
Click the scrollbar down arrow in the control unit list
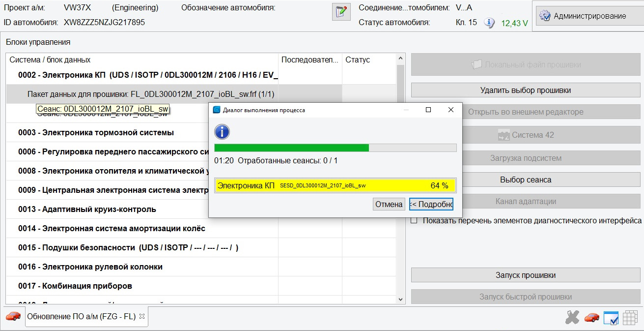pyautogui.click(x=400, y=299)
